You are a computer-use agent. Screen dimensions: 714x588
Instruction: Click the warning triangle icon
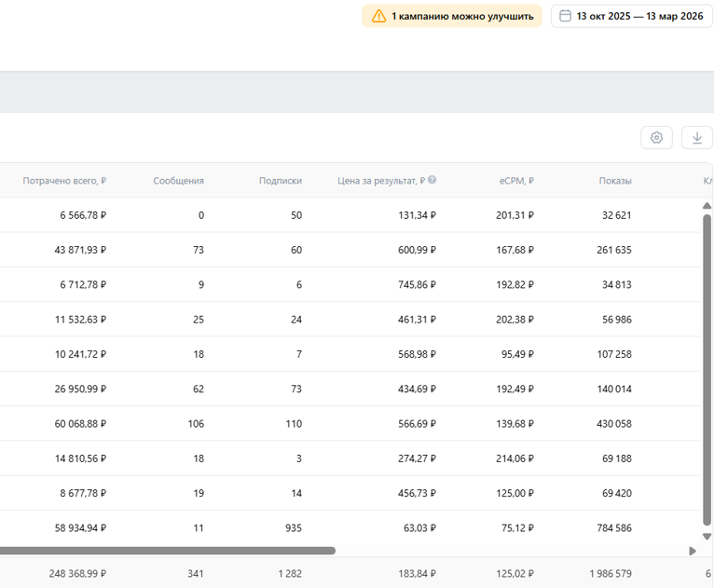(x=378, y=17)
